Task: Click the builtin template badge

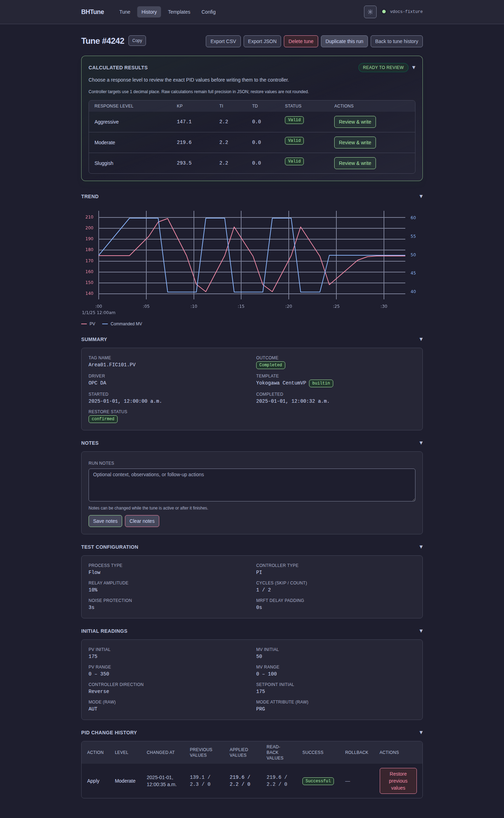Action: (321, 383)
